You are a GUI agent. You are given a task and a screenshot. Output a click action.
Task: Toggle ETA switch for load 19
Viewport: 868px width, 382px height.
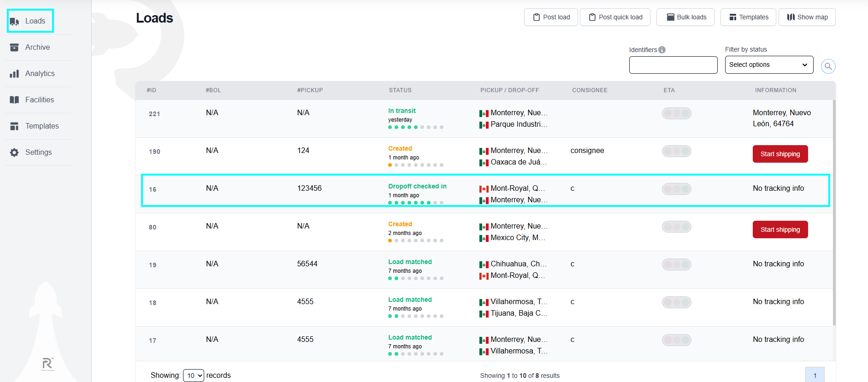click(676, 264)
